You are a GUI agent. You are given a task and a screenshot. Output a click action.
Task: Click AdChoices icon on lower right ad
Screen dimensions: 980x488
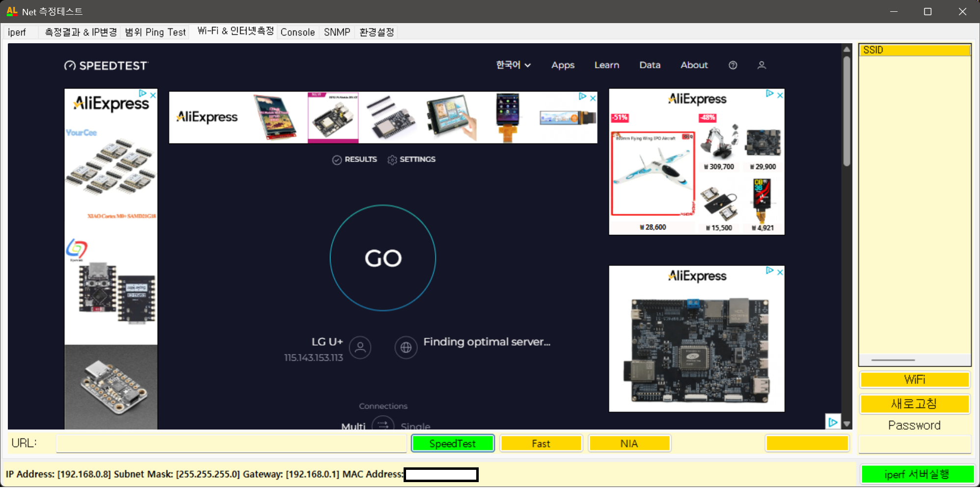point(769,270)
